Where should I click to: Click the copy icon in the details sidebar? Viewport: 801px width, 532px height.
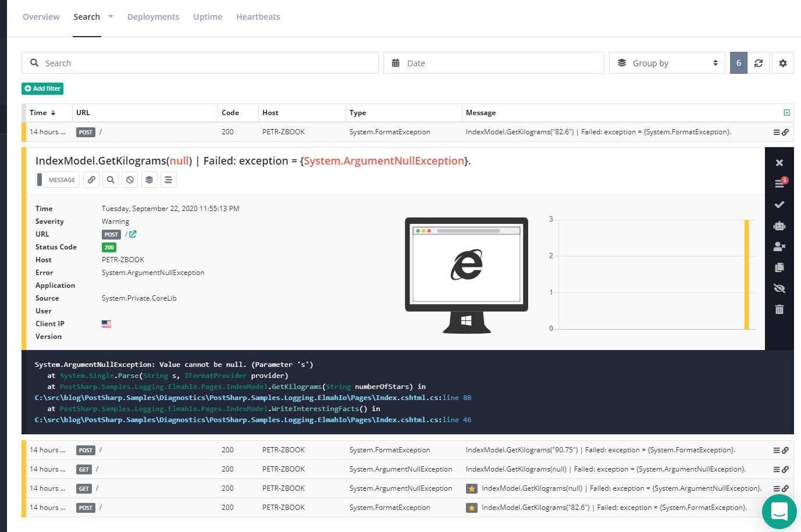coord(779,267)
